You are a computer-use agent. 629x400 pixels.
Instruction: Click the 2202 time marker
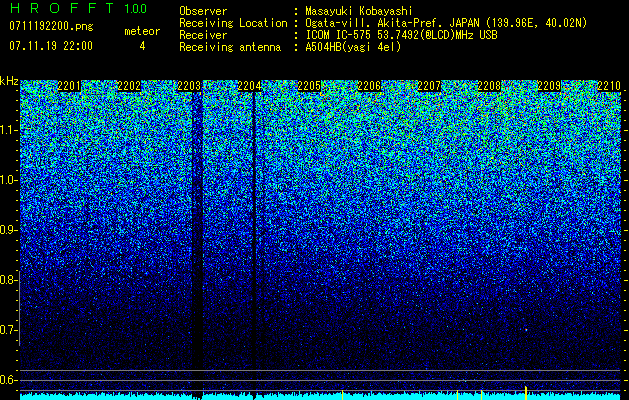point(129,86)
